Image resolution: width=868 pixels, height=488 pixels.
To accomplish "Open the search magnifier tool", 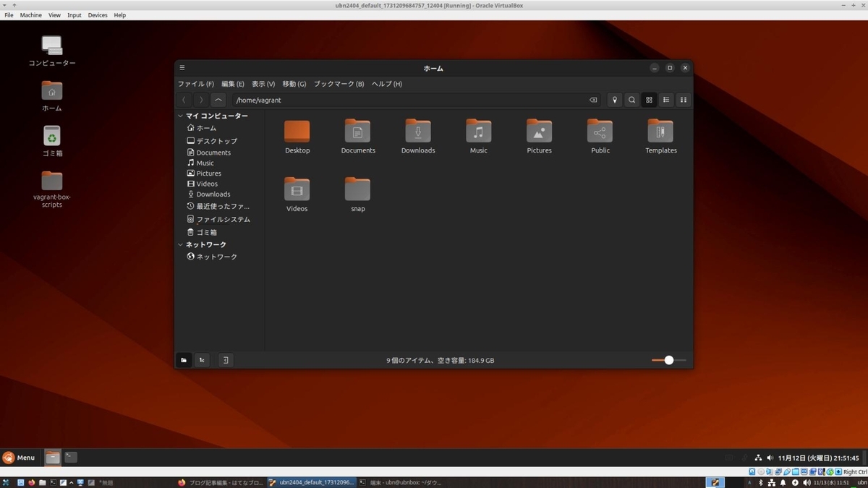I will pos(631,100).
